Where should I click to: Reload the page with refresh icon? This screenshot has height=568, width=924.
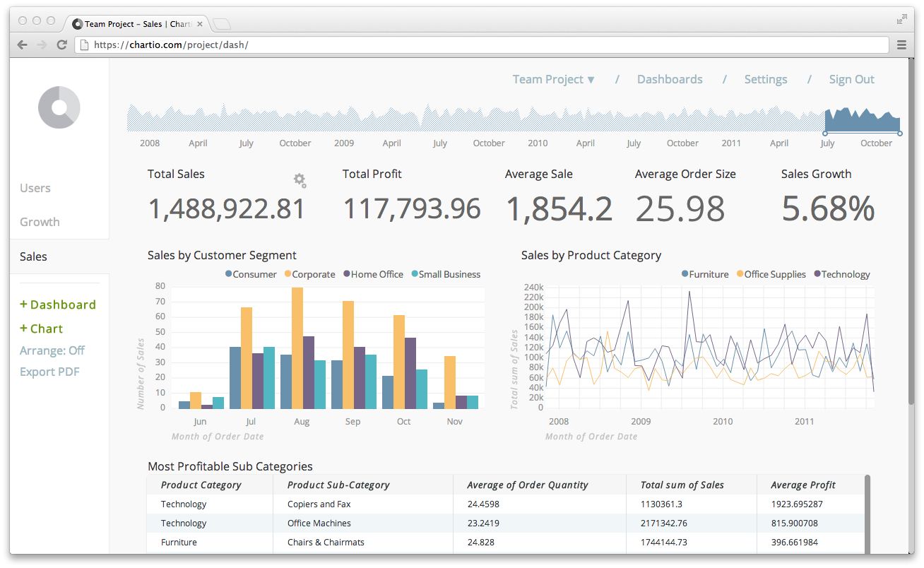[x=62, y=45]
